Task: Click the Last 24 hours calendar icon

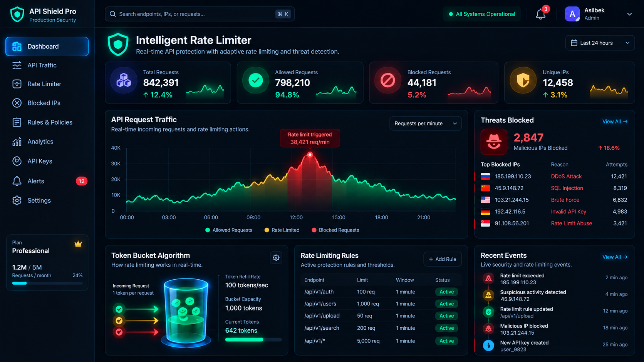Action: [574, 43]
